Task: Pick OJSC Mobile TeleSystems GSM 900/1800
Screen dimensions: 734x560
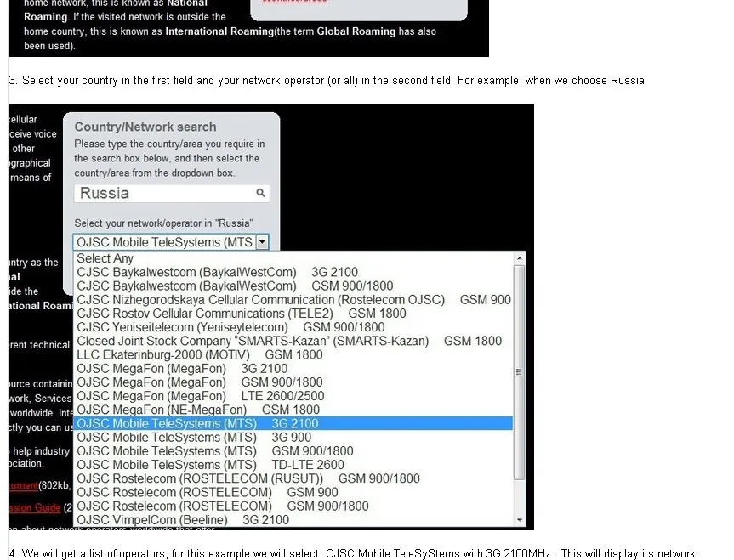Action: (x=293, y=451)
